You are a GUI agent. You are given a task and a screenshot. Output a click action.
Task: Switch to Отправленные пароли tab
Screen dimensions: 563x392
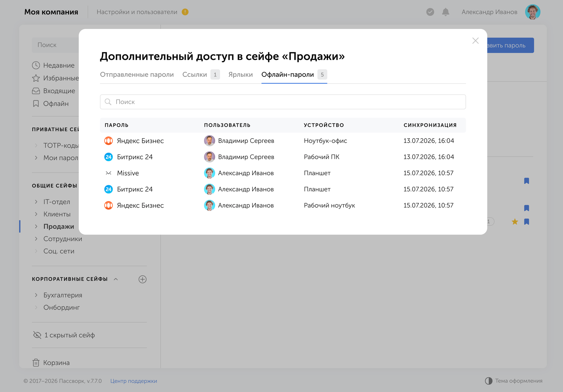[137, 75]
